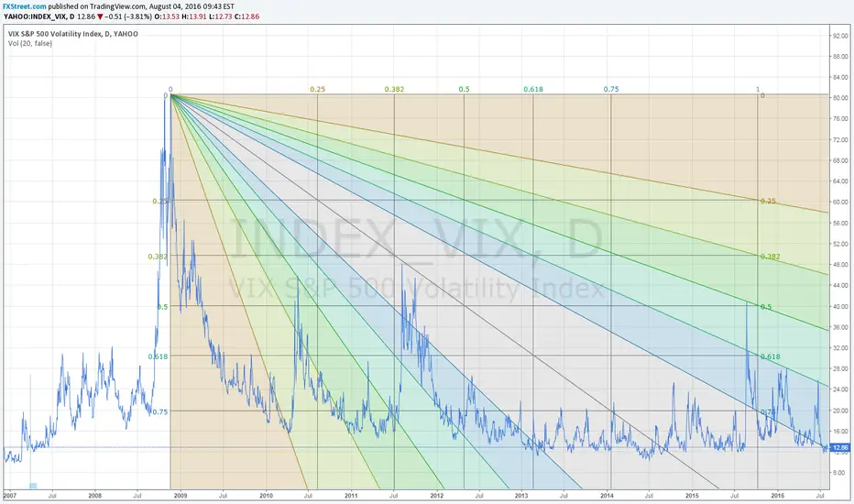Select the 'VIX S&P 500 Volatility Index, D, YAHOO' legend
The height and width of the screenshot is (504, 854).
click(73, 34)
